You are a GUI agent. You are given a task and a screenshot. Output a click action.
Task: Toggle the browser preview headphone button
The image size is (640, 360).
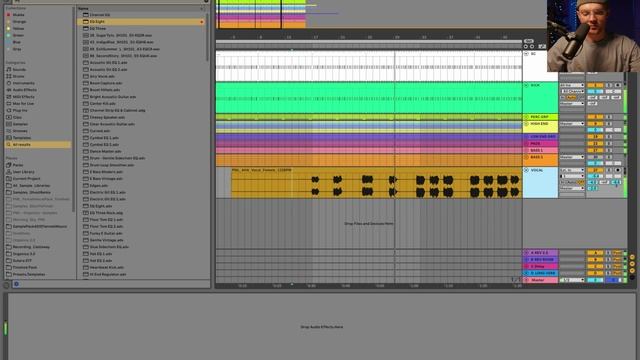click(x=16, y=284)
